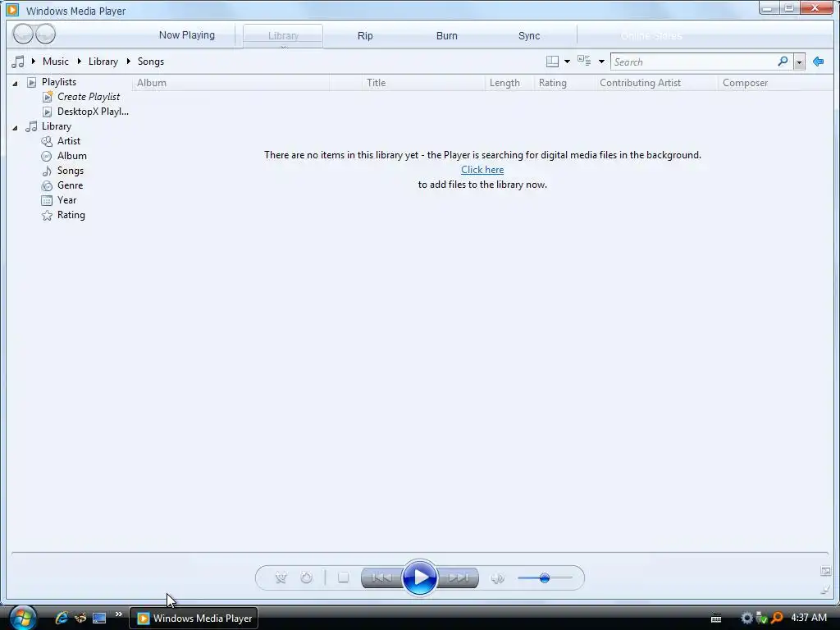The image size is (840, 630).
Task: Open the Burn tab
Action: [x=447, y=36]
